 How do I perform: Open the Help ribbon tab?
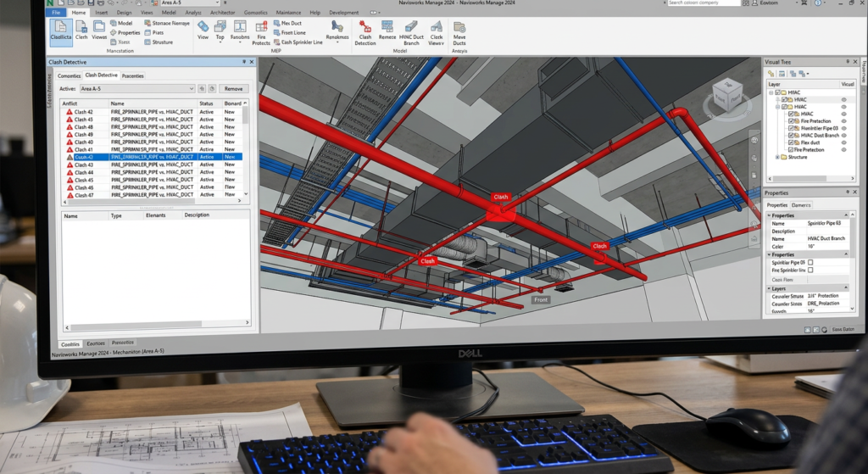point(315,12)
